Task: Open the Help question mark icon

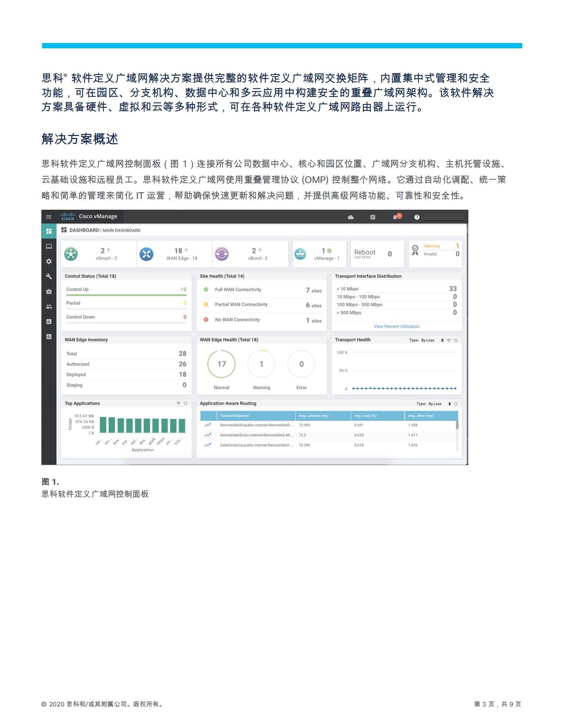Action: point(417,217)
